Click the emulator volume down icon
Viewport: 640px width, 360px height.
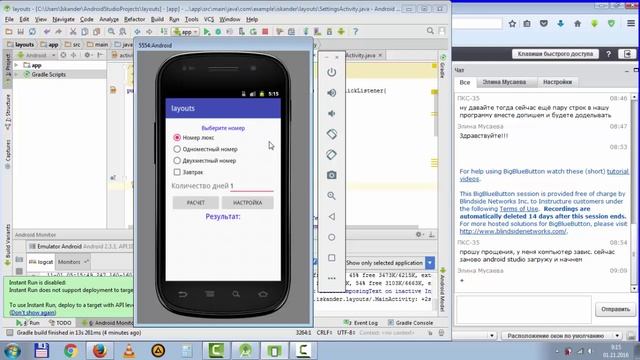(331, 113)
